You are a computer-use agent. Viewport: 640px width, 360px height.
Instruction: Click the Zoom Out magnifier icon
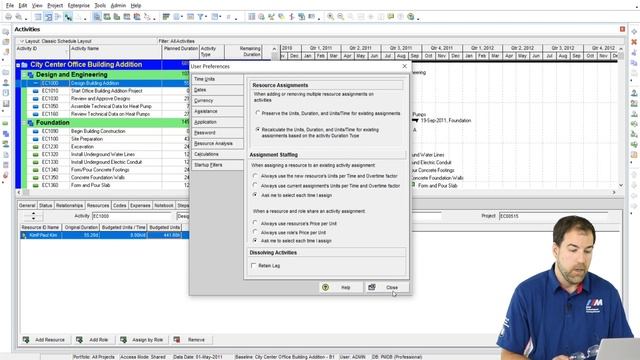coord(340,17)
